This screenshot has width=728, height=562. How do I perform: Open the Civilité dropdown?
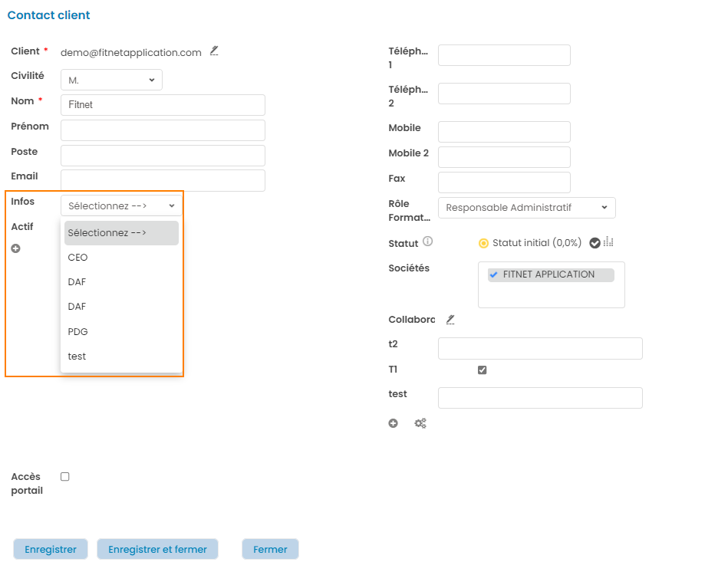pos(111,80)
